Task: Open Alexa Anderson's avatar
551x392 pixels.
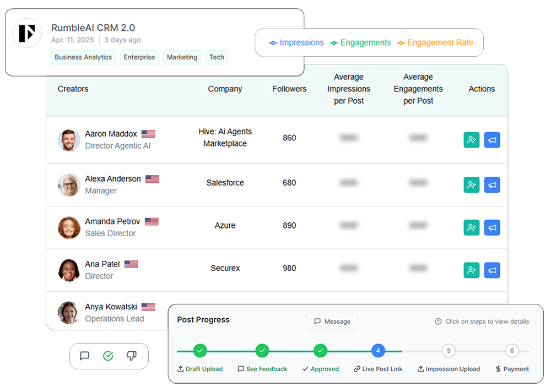Action: (x=69, y=185)
